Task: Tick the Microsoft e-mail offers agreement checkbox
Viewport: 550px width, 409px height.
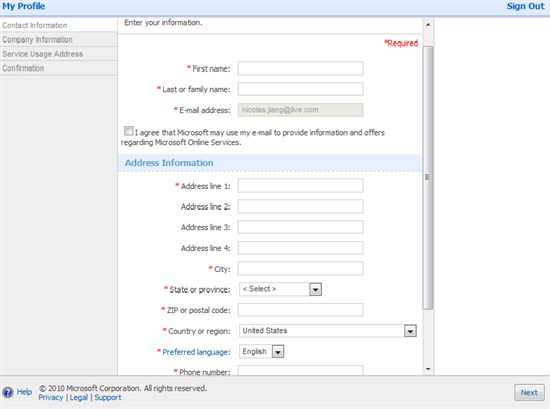Action: [128, 131]
